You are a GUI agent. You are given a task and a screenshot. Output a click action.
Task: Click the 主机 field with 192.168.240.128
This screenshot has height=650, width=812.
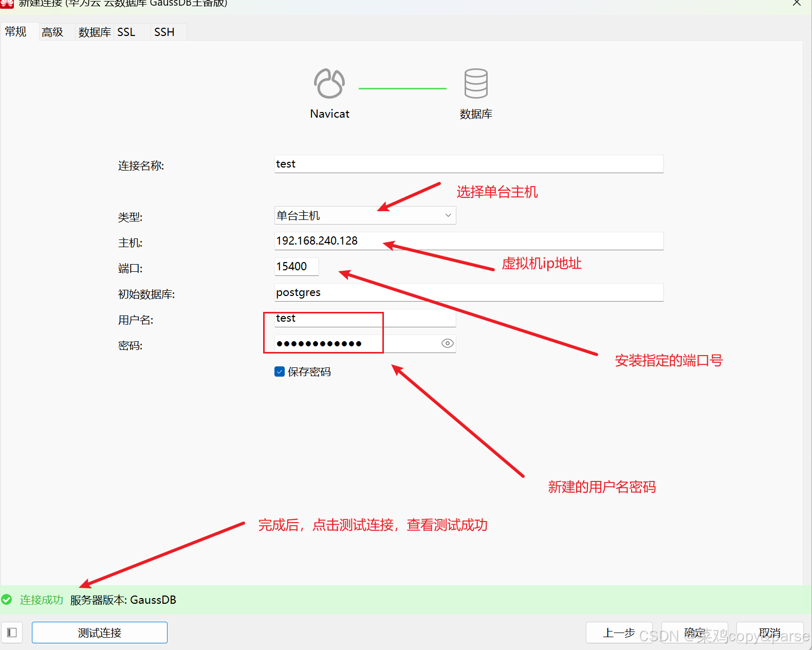point(469,241)
